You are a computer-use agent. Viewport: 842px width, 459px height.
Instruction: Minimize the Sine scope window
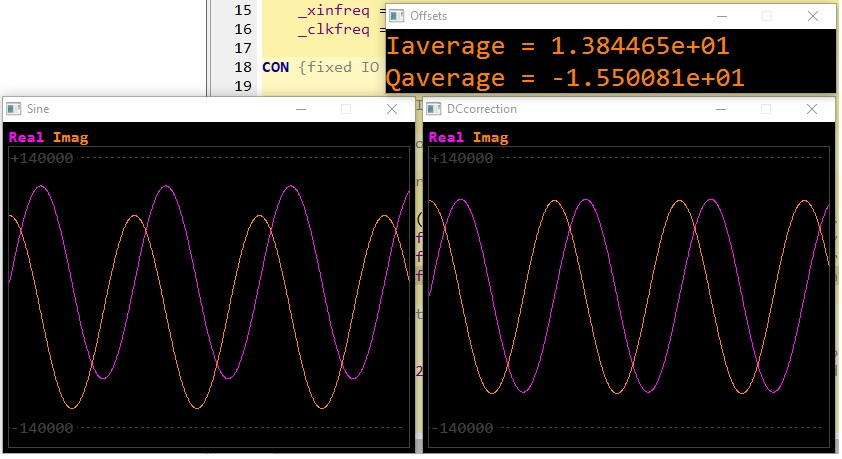(x=299, y=109)
